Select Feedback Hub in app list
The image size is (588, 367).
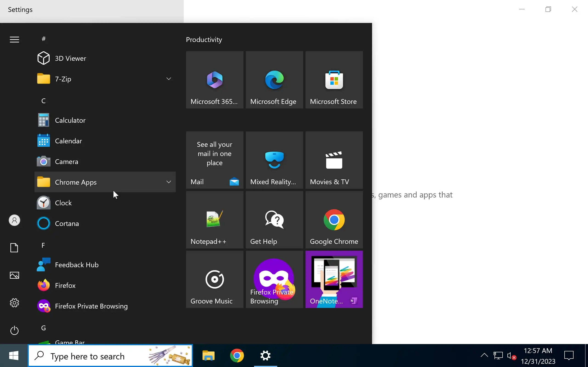(x=76, y=264)
